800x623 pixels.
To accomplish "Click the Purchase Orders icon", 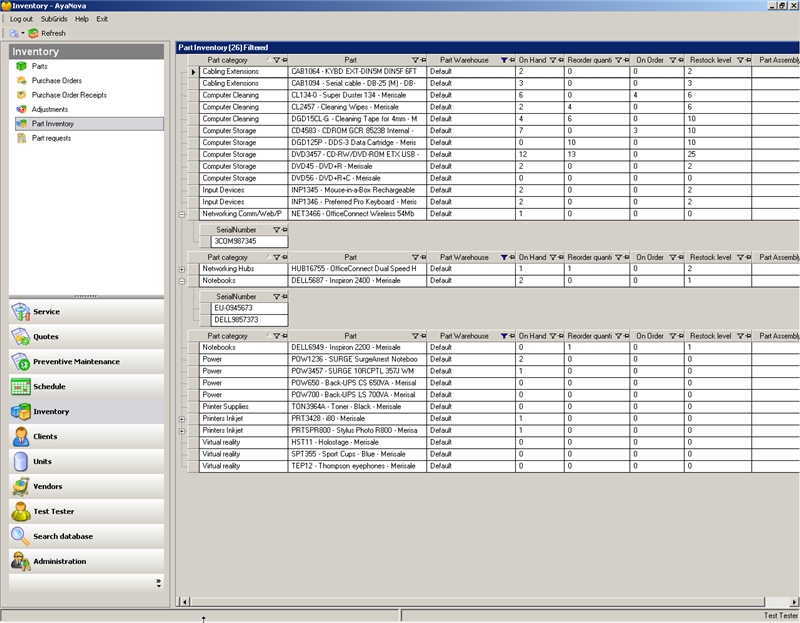I will click(21, 81).
